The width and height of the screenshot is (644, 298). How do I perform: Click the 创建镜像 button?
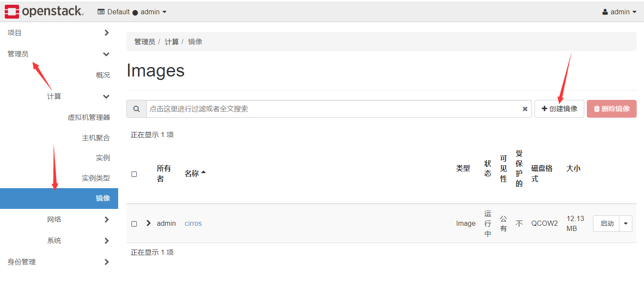point(559,109)
